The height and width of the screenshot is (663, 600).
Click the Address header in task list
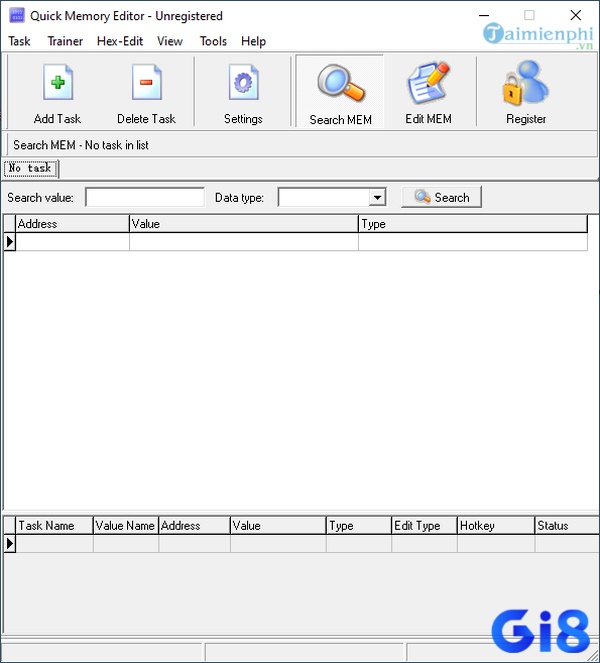pyautogui.click(x=195, y=526)
